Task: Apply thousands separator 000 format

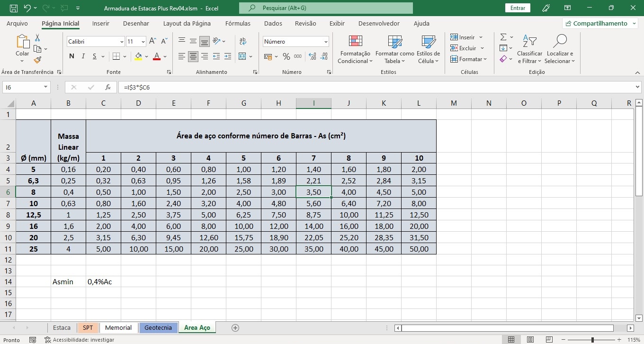Action: coord(298,56)
